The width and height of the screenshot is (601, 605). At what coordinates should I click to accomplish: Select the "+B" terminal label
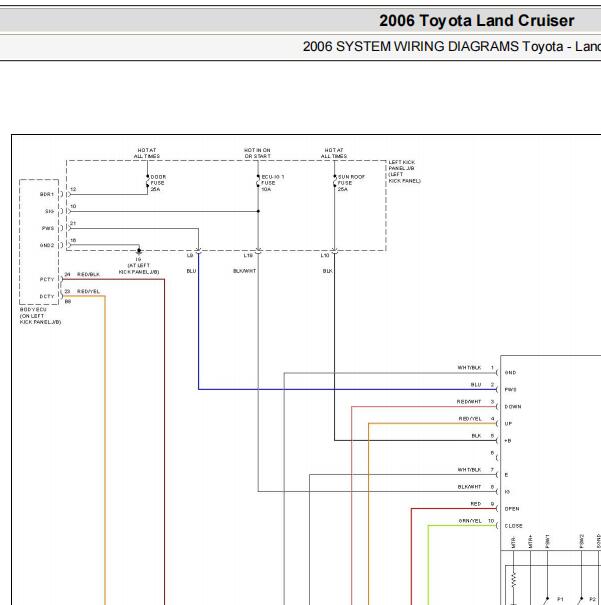click(x=508, y=440)
